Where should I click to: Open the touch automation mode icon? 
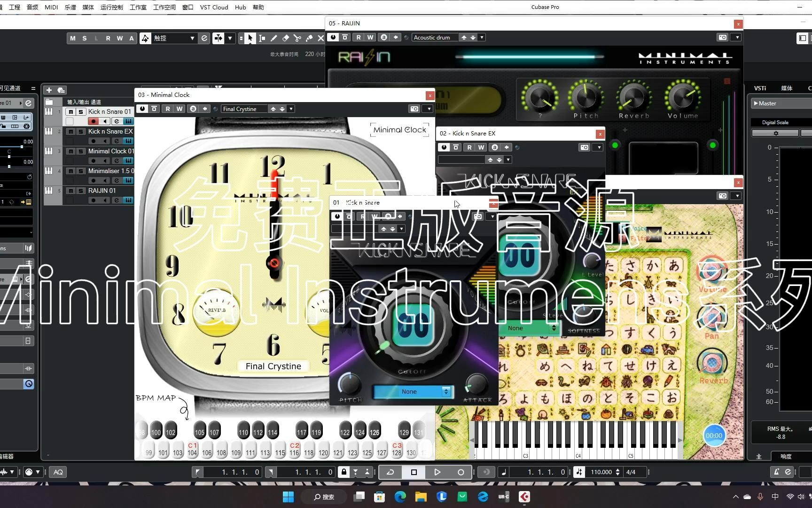pyautogui.click(x=146, y=38)
